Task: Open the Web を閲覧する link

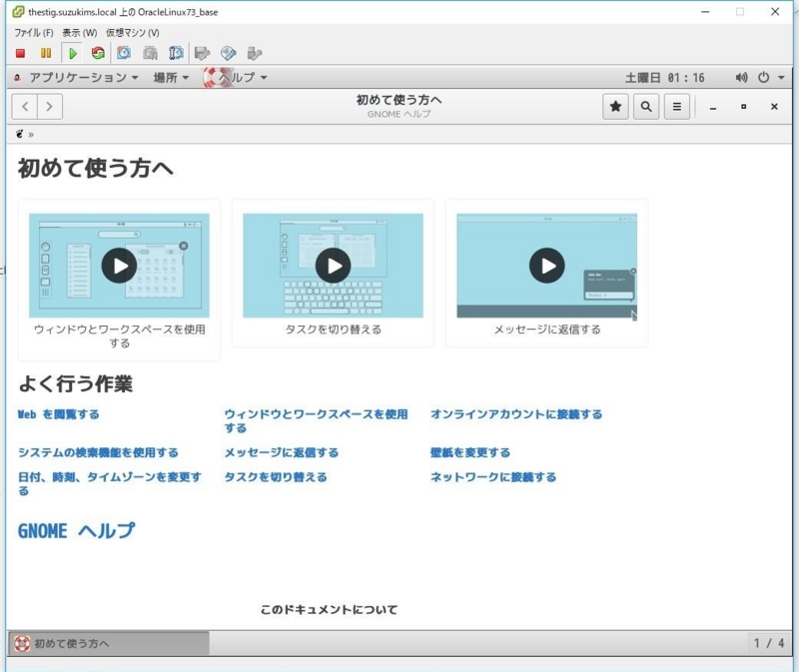Action: 59,414
